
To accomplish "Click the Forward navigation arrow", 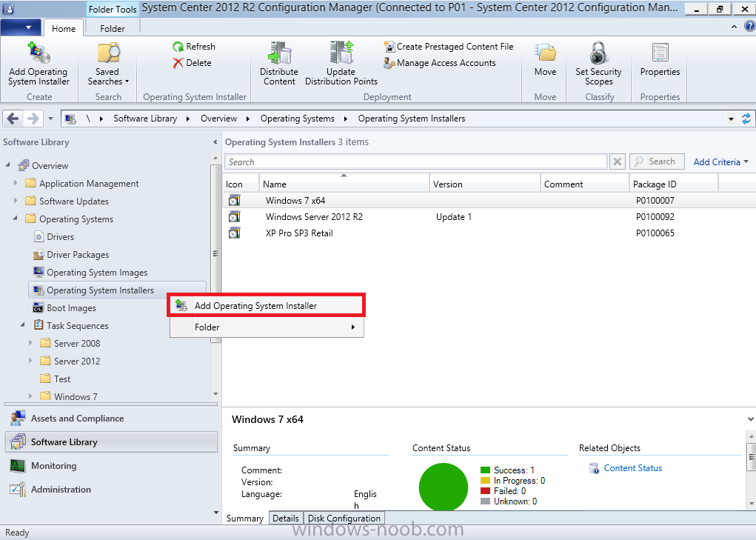I will (x=33, y=118).
